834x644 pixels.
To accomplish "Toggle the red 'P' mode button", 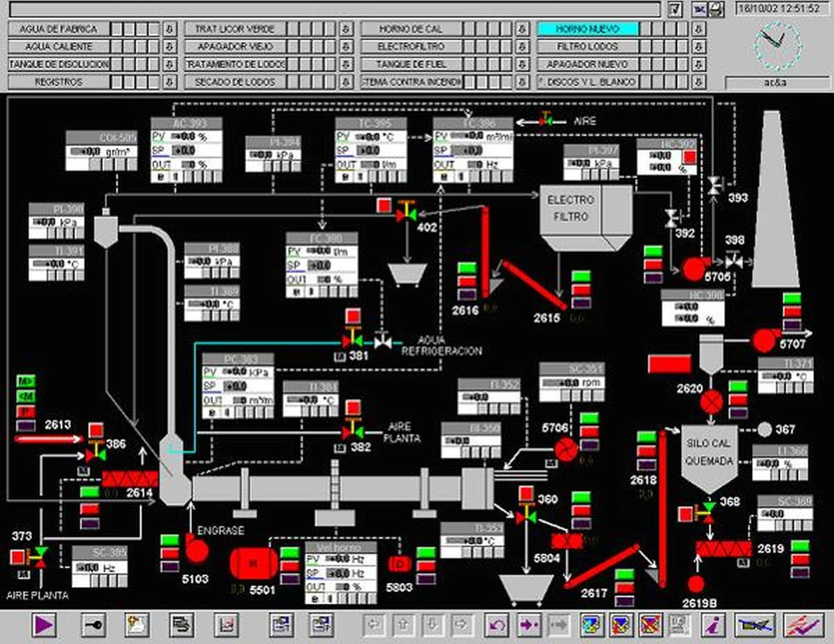I will [26, 411].
